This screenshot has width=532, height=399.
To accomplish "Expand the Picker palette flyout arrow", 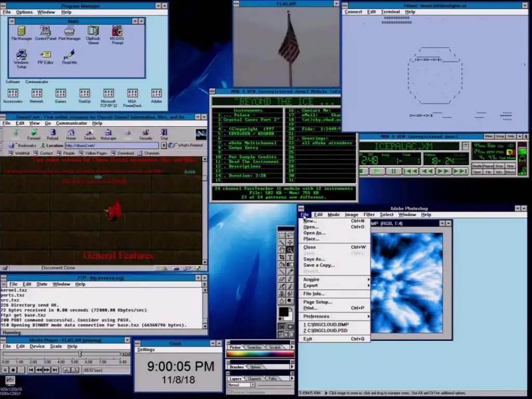I will coord(292,347).
